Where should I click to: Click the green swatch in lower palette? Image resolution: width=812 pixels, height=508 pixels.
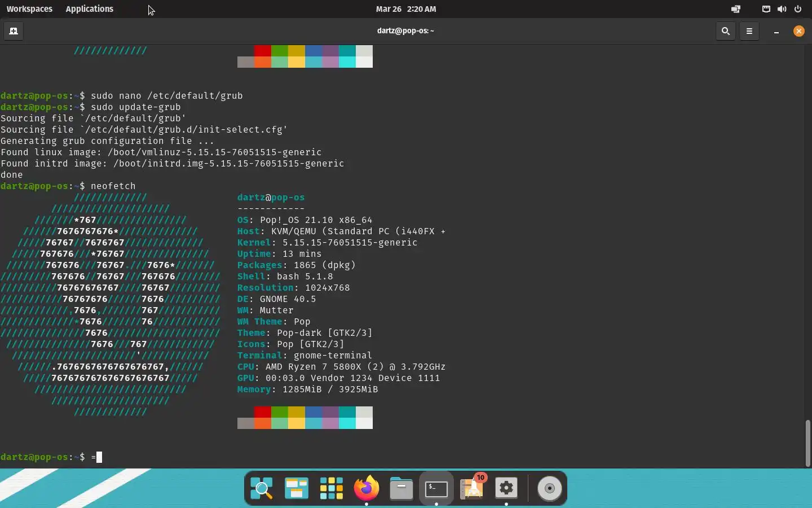[x=280, y=412]
